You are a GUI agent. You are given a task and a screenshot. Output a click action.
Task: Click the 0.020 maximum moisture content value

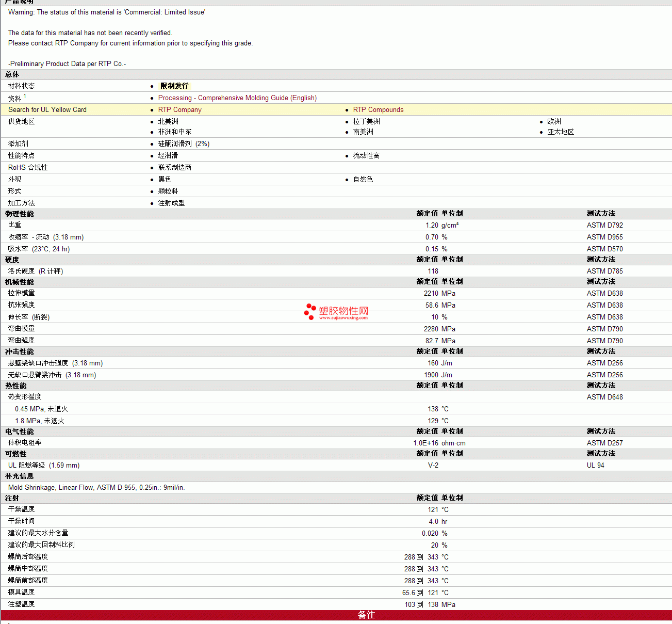pyautogui.click(x=430, y=534)
